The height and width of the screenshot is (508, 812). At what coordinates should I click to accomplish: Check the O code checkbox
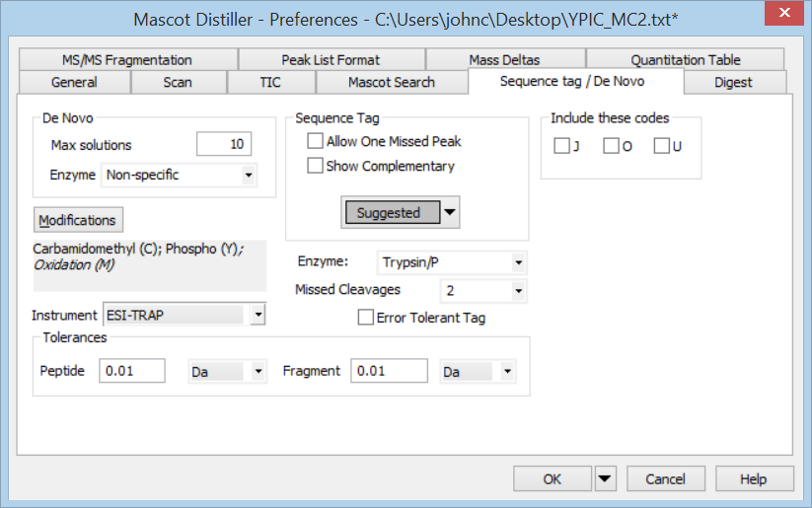tap(611, 146)
